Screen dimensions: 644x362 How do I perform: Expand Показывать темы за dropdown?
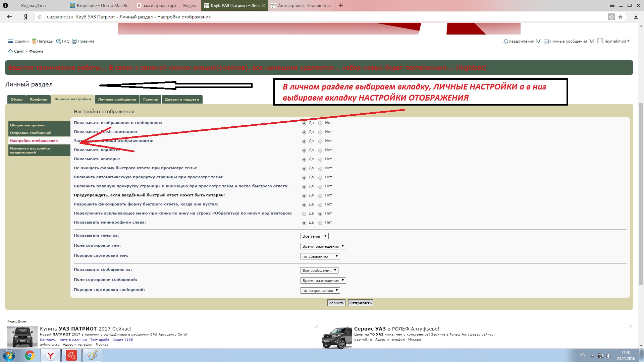(x=314, y=236)
